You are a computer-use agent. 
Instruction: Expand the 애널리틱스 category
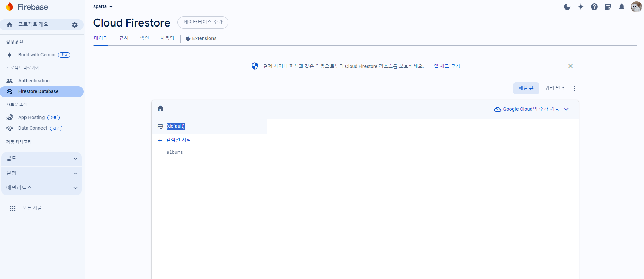click(x=41, y=188)
